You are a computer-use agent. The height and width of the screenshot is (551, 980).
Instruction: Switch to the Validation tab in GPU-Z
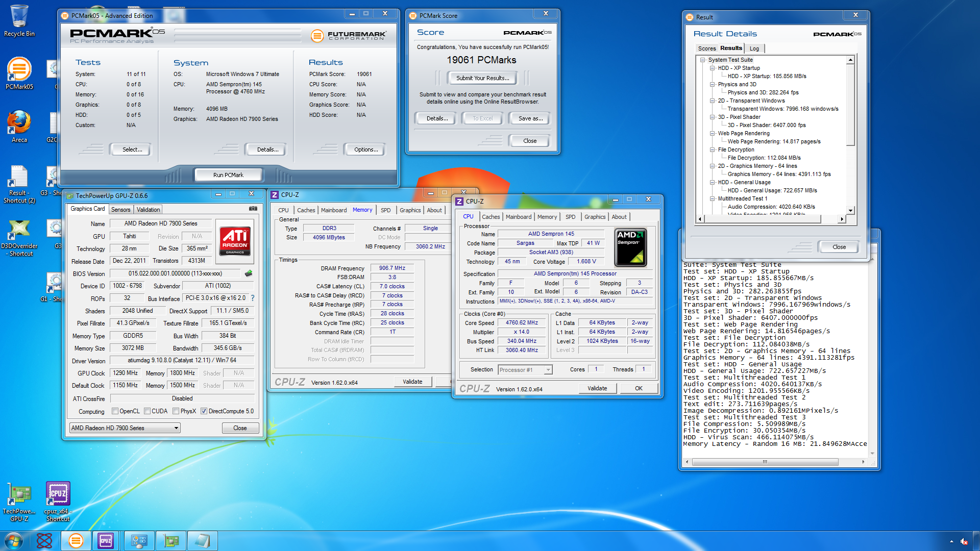coord(149,210)
